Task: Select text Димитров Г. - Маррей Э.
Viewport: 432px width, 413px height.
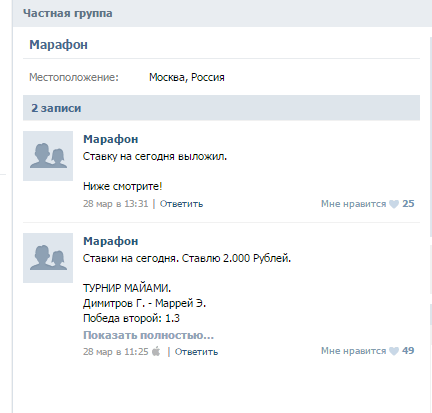Action: pos(144,303)
